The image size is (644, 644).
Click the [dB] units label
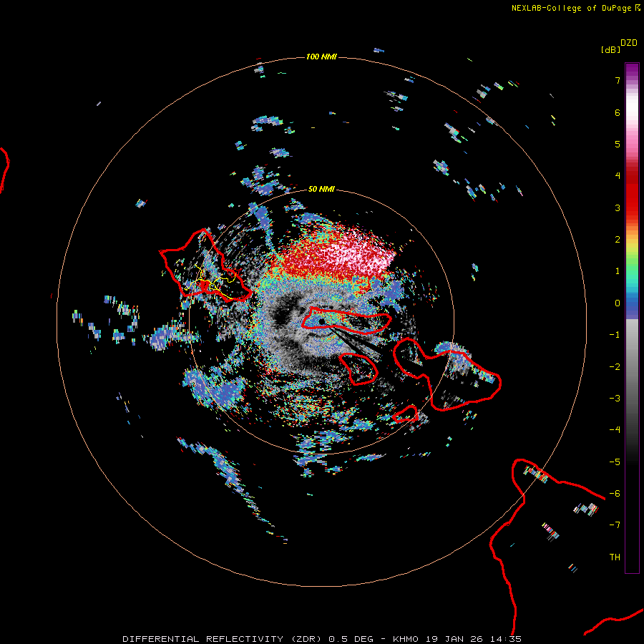coord(611,50)
